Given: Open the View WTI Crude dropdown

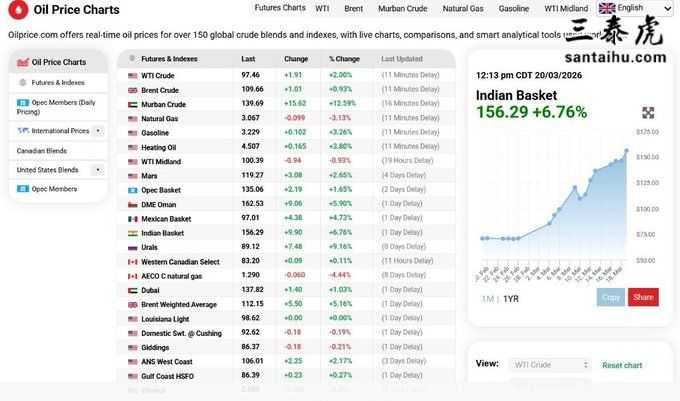Looking at the screenshot, I should coord(549,365).
